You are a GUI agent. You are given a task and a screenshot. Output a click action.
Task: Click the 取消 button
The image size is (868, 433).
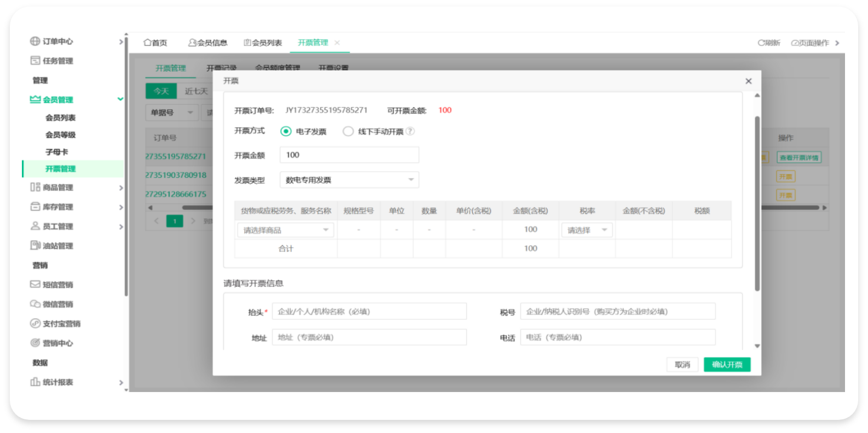(682, 365)
